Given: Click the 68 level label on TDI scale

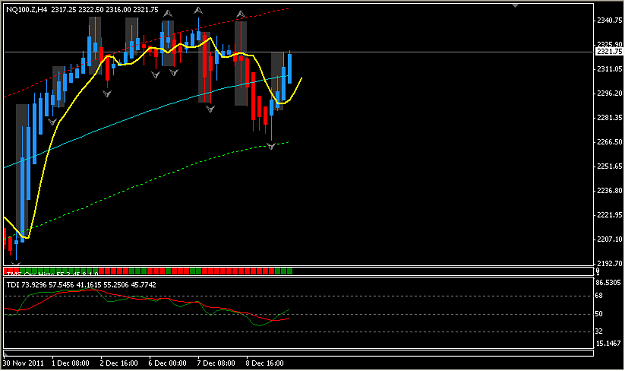Looking at the screenshot, I should coord(599,296).
